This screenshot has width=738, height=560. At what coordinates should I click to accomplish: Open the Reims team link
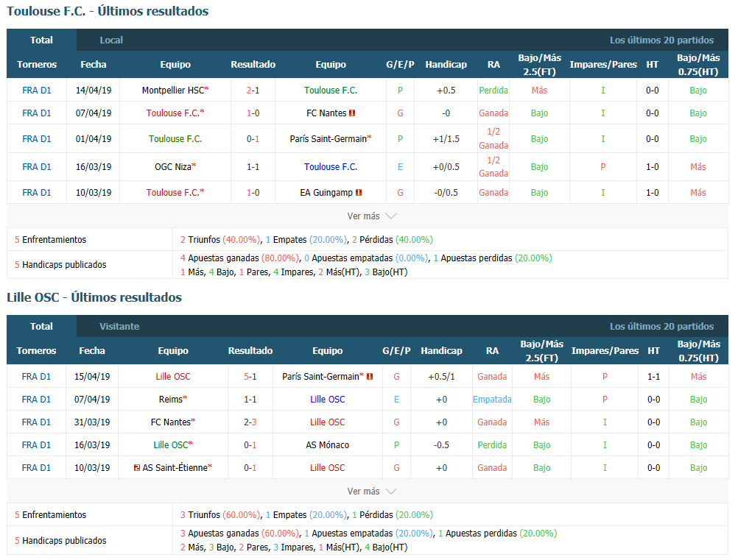point(170,400)
